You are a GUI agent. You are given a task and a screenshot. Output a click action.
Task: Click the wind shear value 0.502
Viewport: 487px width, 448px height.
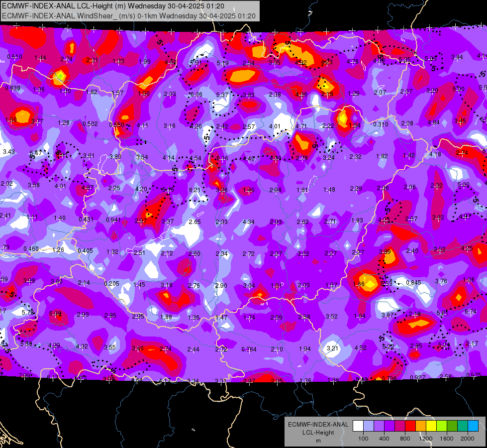point(90,124)
